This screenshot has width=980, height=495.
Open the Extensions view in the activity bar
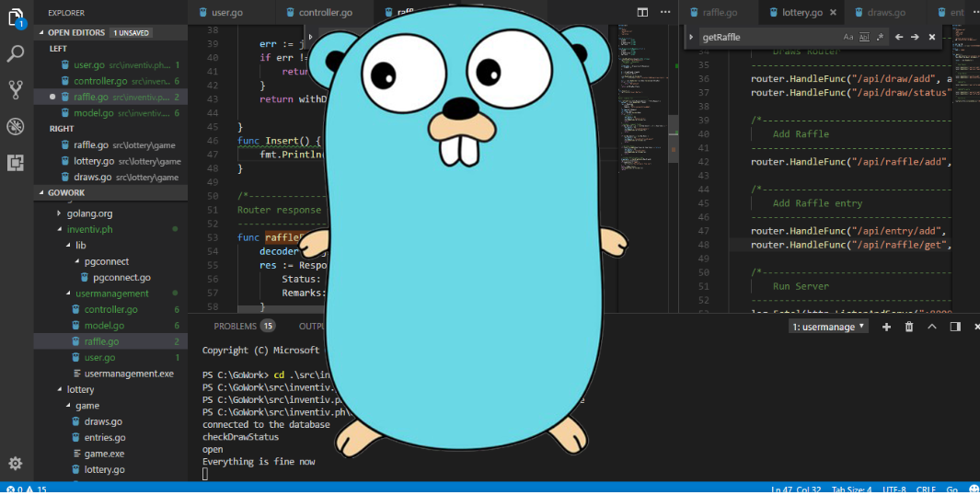point(16,163)
